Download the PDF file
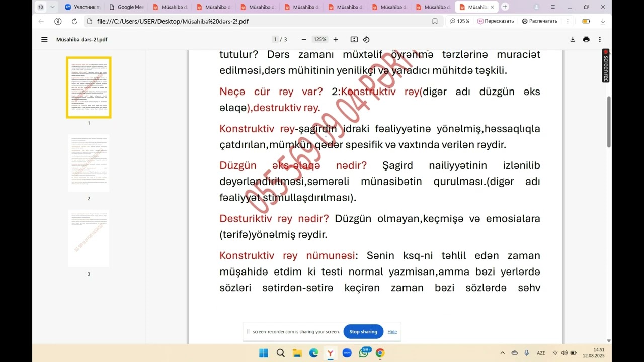Image resolution: width=644 pixels, height=362 pixels. pos(573,39)
